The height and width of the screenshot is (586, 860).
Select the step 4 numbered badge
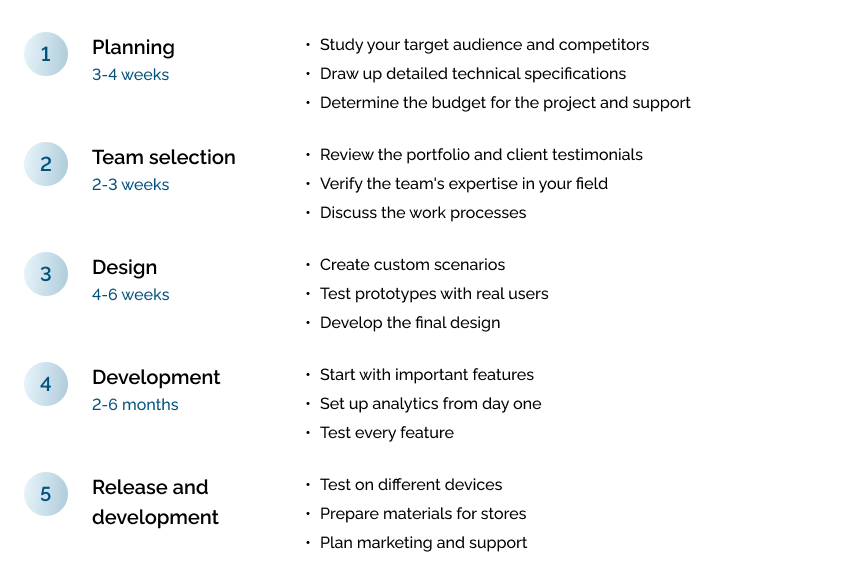[46, 384]
